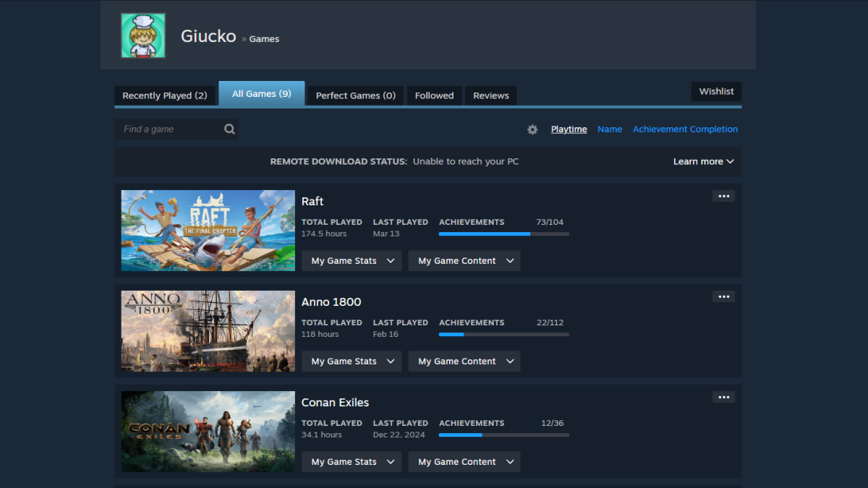Switch to the Recently Played (2) tab
This screenshot has height=488, width=868.
click(x=165, y=95)
